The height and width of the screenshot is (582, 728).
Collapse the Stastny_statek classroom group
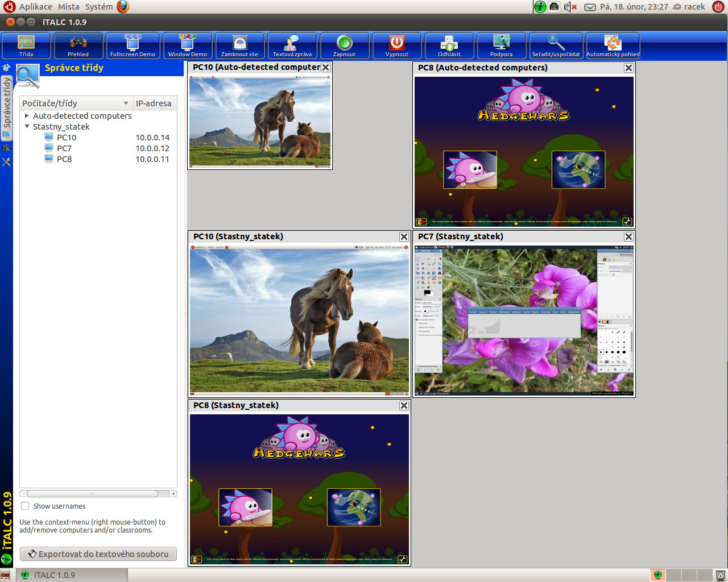[x=27, y=127]
